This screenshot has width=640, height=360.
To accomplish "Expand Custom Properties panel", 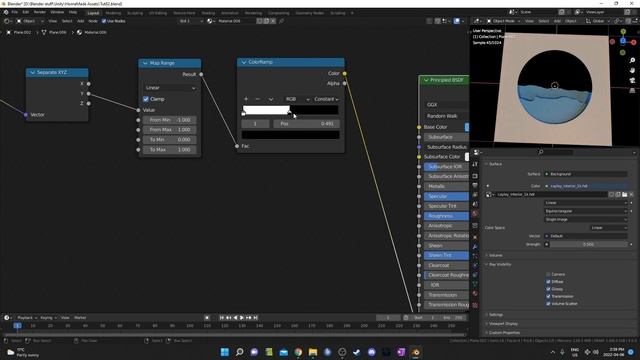I will [504, 333].
